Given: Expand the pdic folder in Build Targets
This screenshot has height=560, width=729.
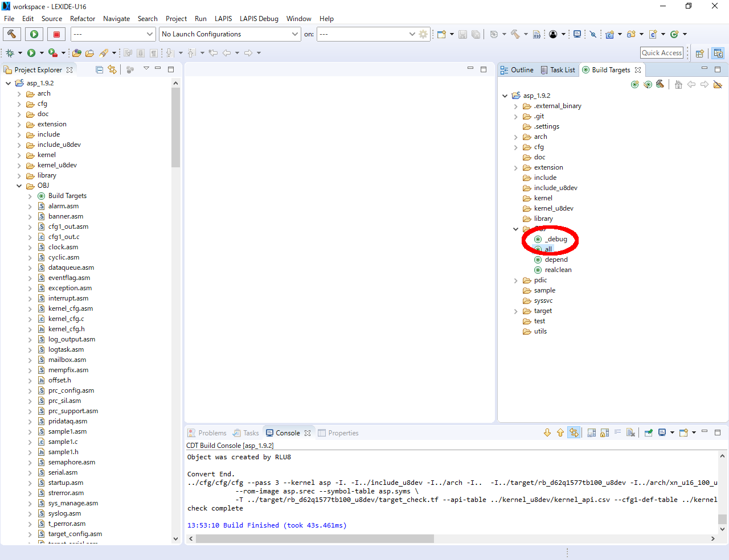Looking at the screenshot, I should click(x=515, y=280).
